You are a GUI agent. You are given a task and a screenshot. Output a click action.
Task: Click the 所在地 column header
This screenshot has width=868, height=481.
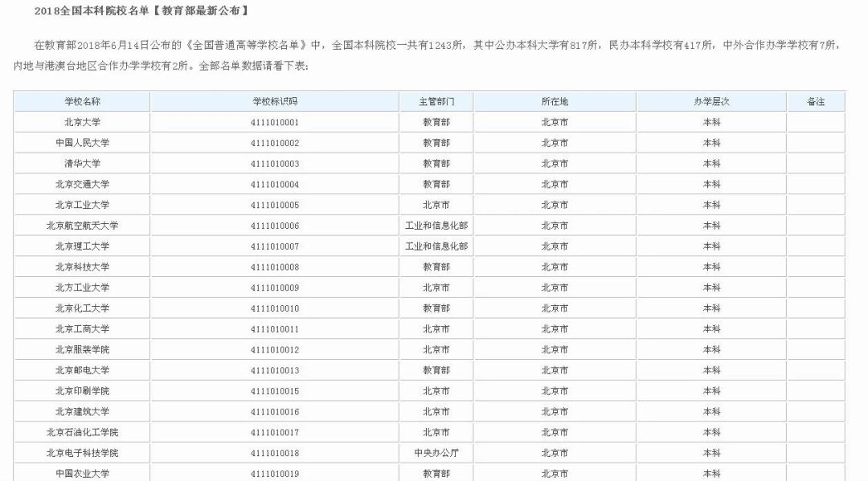(x=555, y=102)
